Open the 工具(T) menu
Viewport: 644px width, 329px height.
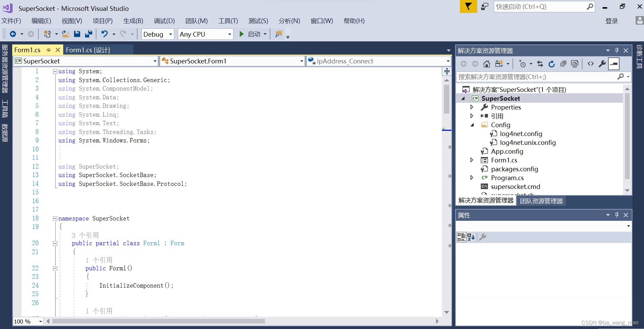point(228,21)
